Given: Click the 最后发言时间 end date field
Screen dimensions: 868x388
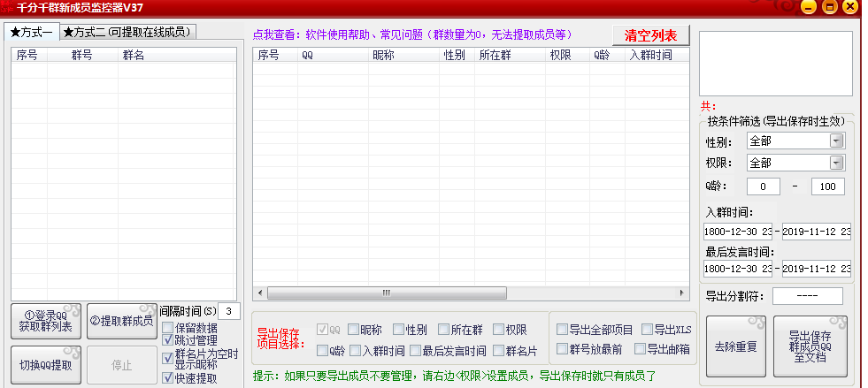Looking at the screenshot, I should tap(817, 269).
